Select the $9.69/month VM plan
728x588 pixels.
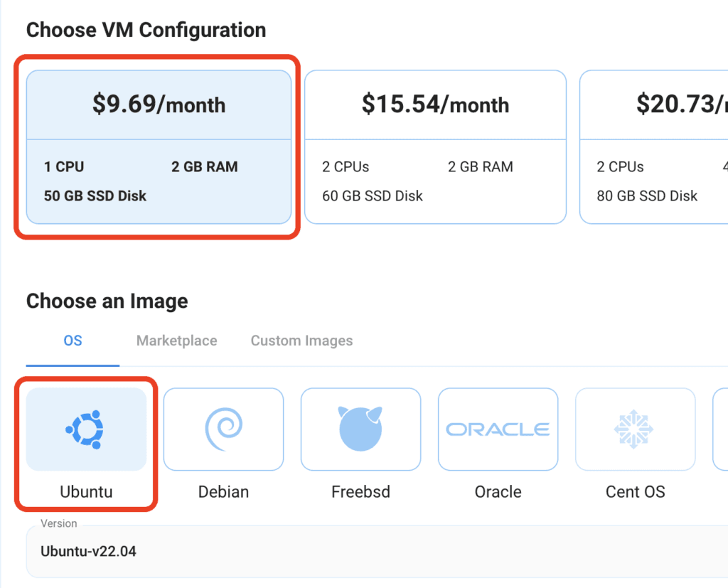159,105
